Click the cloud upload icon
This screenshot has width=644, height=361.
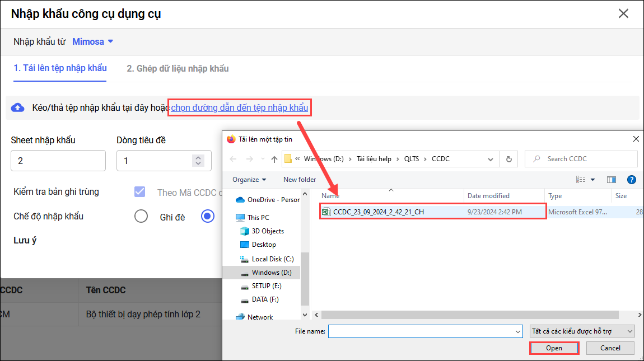click(17, 107)
